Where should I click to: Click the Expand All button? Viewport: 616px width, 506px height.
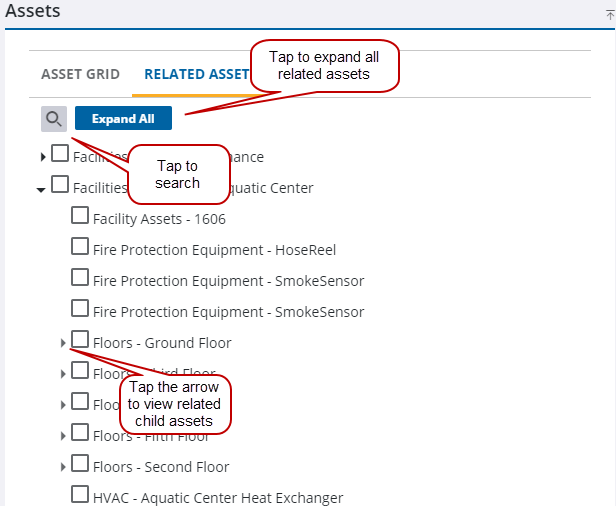(x=123, y=118)
